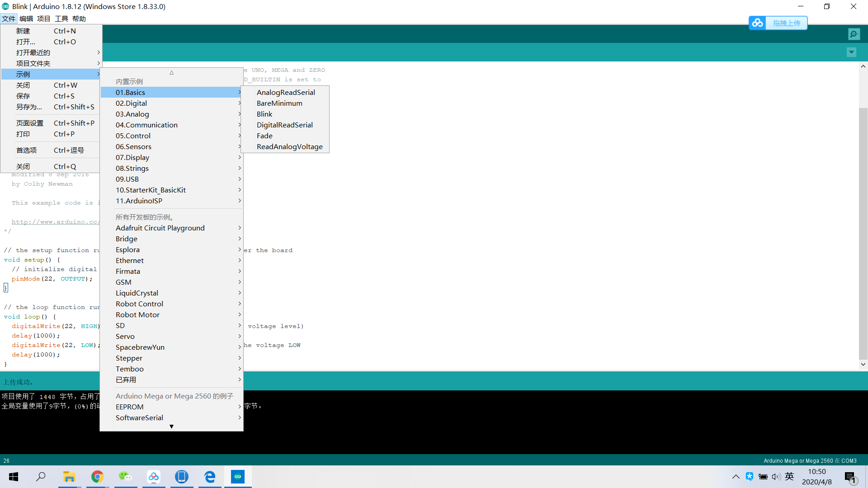Open the Serial Monitor magnifier icon
The image size is (868, 488).
coord(854,34)
